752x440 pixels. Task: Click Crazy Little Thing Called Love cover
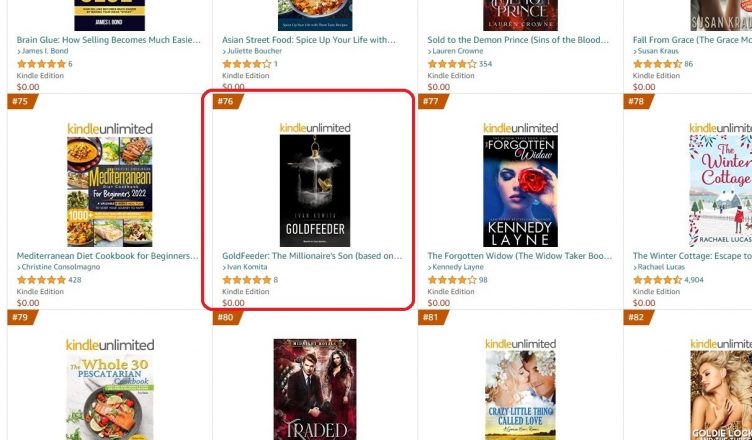(520, 395)
